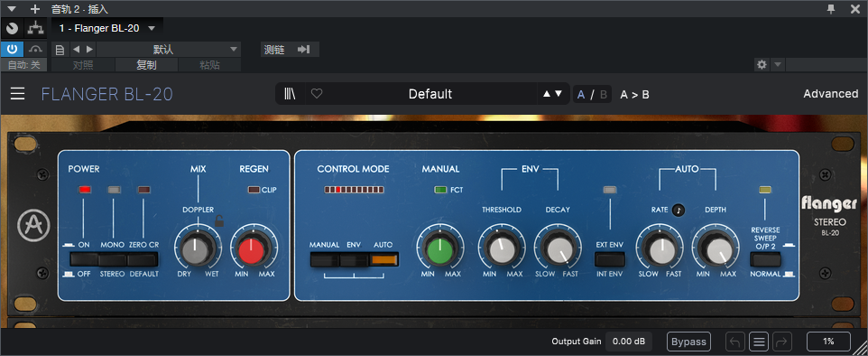
Task: Select next preset with down arrow
Action: pyautogui.click(x=559, y=94)
